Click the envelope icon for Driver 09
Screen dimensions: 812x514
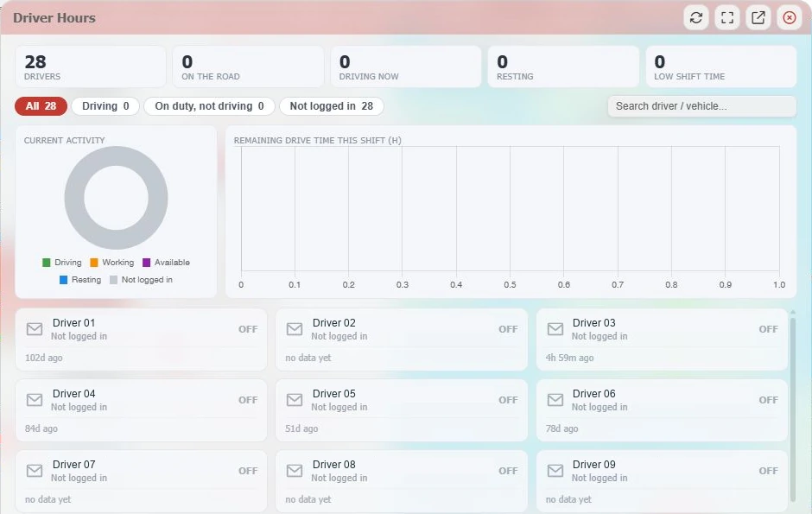[555, 471]
